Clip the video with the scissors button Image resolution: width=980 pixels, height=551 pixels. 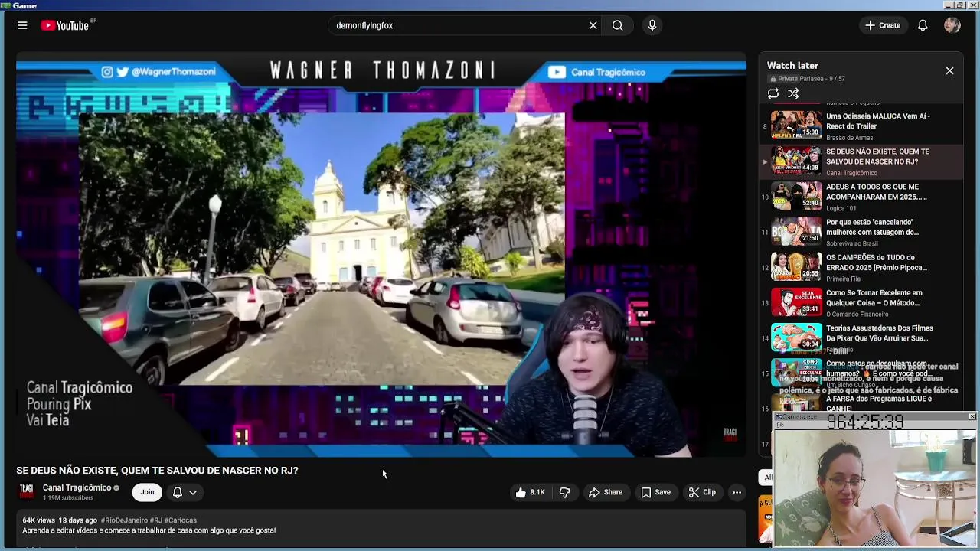[x=702, y=492]
